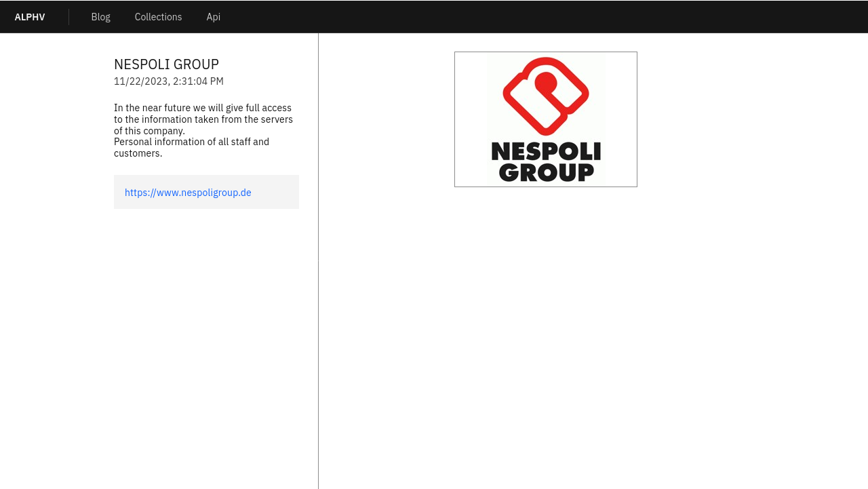Click the black NESPOLI GROUP logo wordmark
Viewport: 868px width, 489px height.
click(546, 161)
